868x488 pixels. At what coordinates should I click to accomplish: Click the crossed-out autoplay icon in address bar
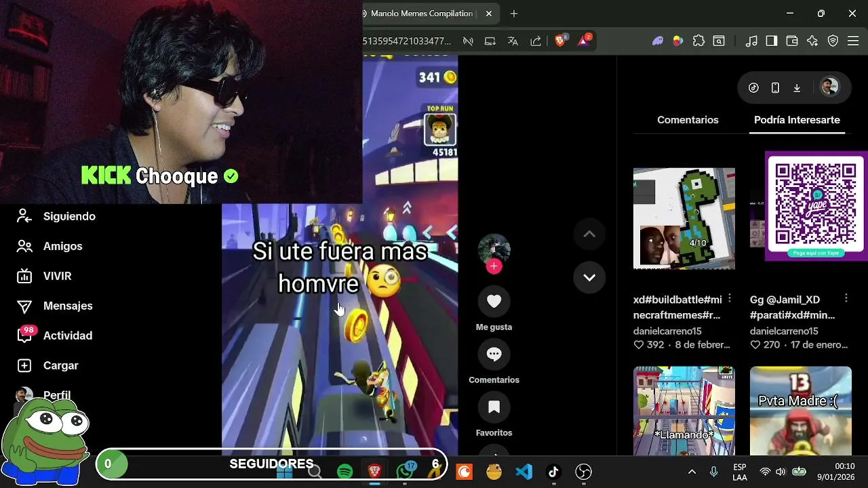468,41
